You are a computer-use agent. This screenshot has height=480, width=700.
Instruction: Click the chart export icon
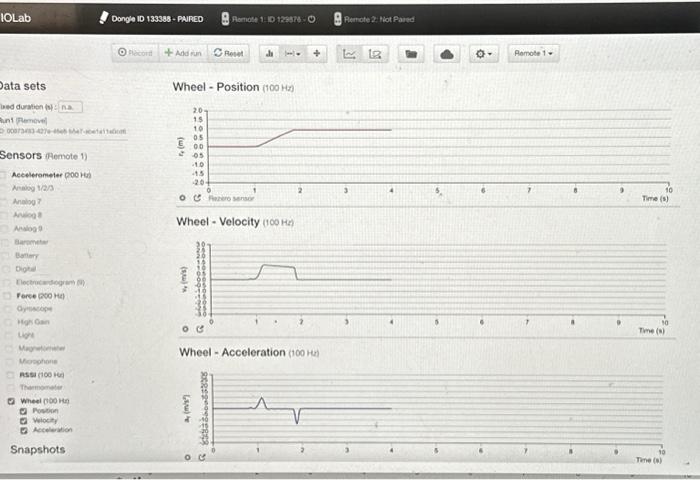click(x=375, y=54)
